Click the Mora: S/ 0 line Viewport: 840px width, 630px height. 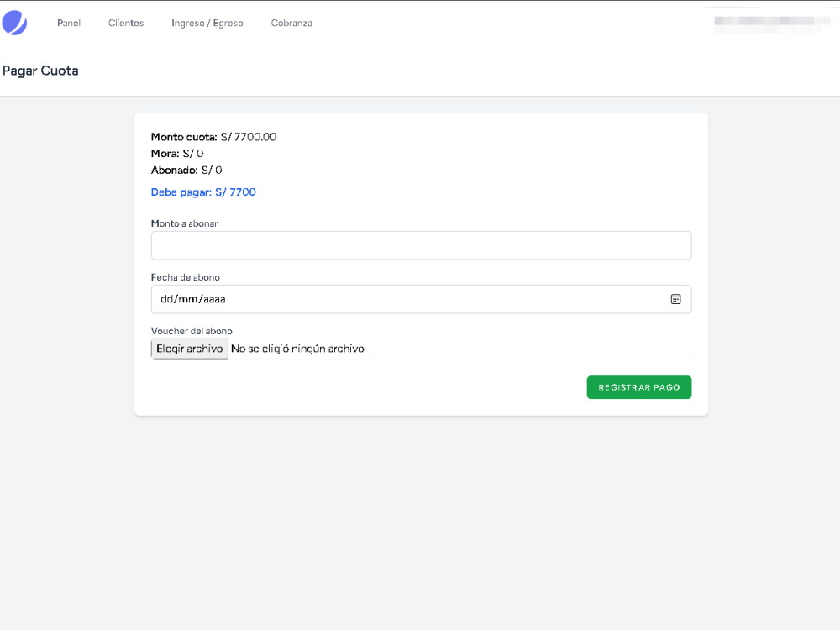click(177, 153)
